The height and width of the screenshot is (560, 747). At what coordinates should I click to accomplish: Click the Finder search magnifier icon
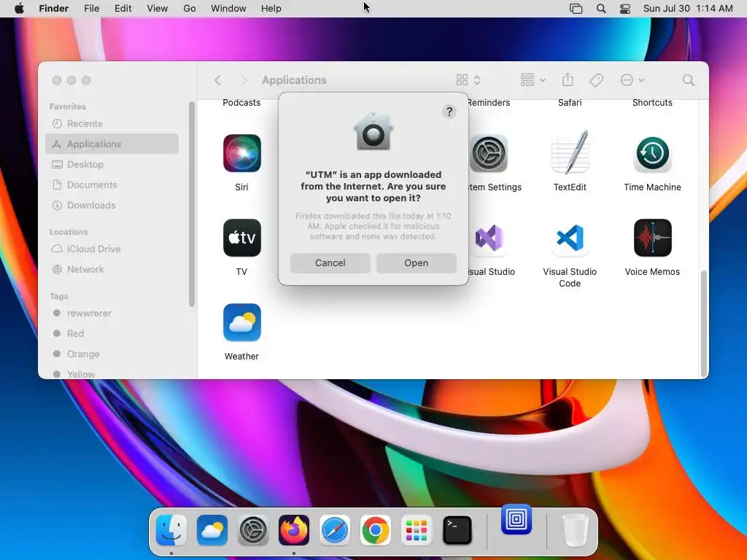tap(688, 80)
